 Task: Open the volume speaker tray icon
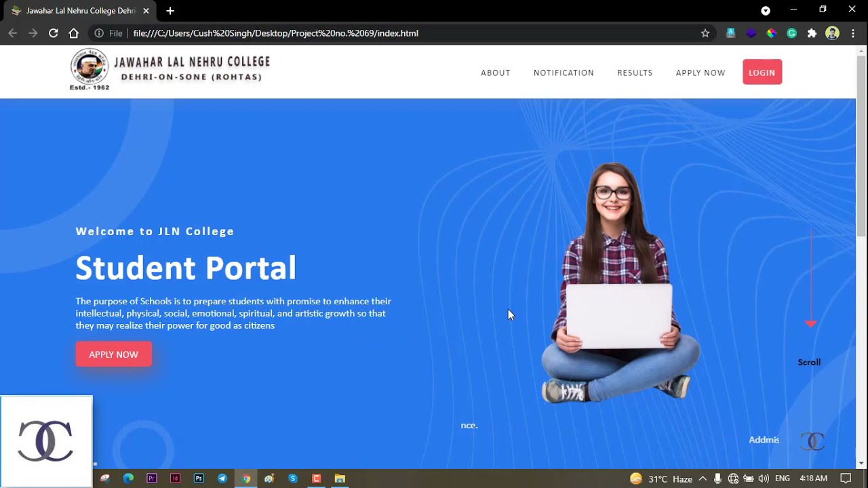click(764, 479)
